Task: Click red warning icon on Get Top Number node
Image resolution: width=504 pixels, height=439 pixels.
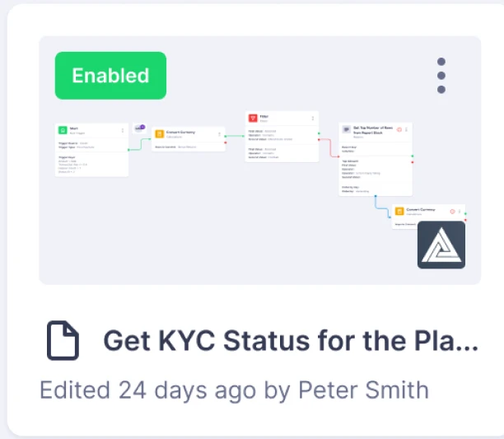Action: point(399,129)
